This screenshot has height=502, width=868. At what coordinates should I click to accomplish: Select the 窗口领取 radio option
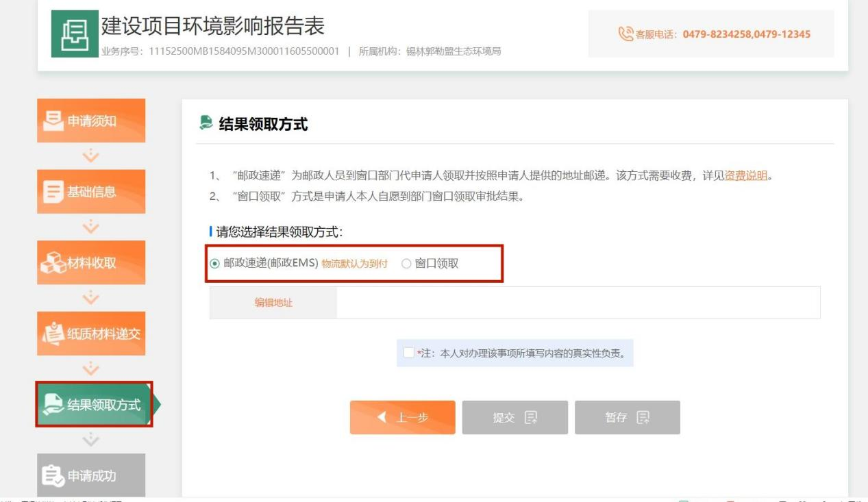406,264
